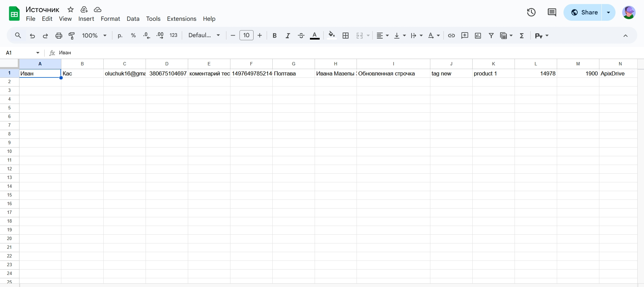Star the Источник document

70,10
